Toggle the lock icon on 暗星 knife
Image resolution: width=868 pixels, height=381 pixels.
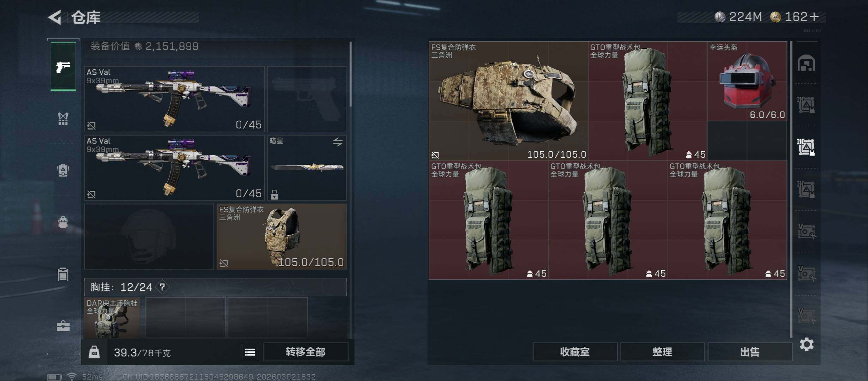coord(275,194)
